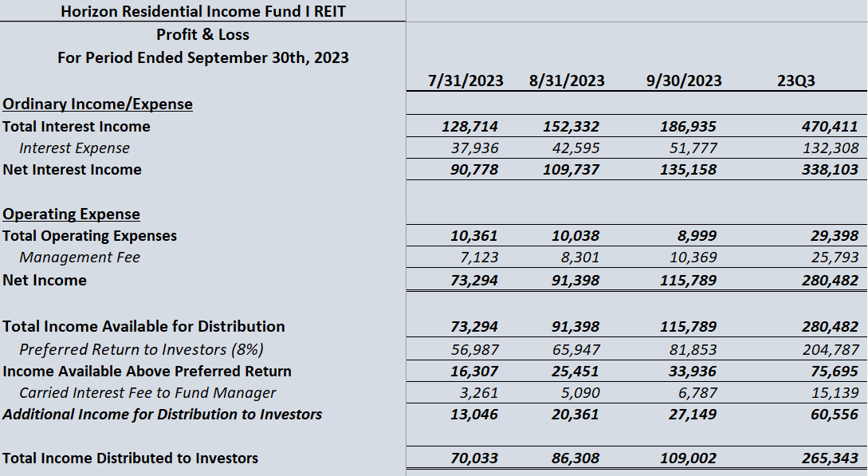Image resolution: width=868 pixels, height=476 pixels.
Task: Click the Income Above Preferred Return value 25,451
Action: (x=575, y=372)
